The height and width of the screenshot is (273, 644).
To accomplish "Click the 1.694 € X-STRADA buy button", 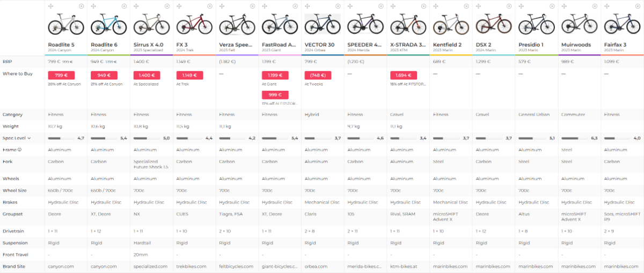I will click(x=404, y=76).
